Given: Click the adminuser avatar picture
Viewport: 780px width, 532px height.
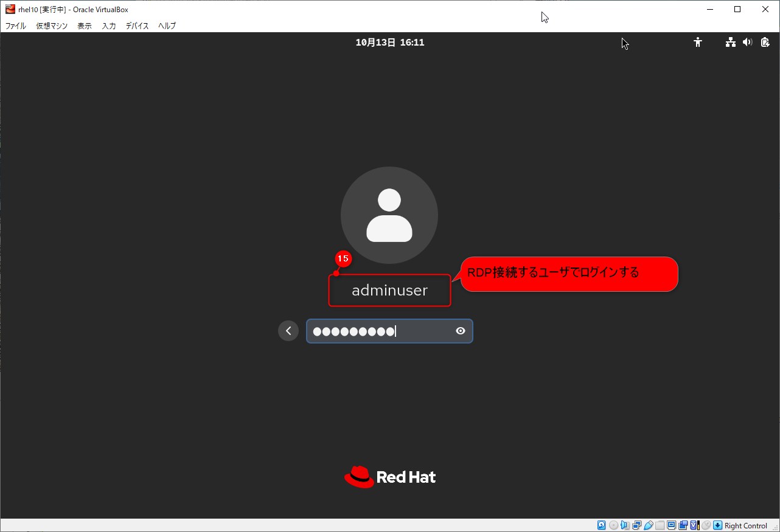Looking at the screenshot, I should (389, 215).
